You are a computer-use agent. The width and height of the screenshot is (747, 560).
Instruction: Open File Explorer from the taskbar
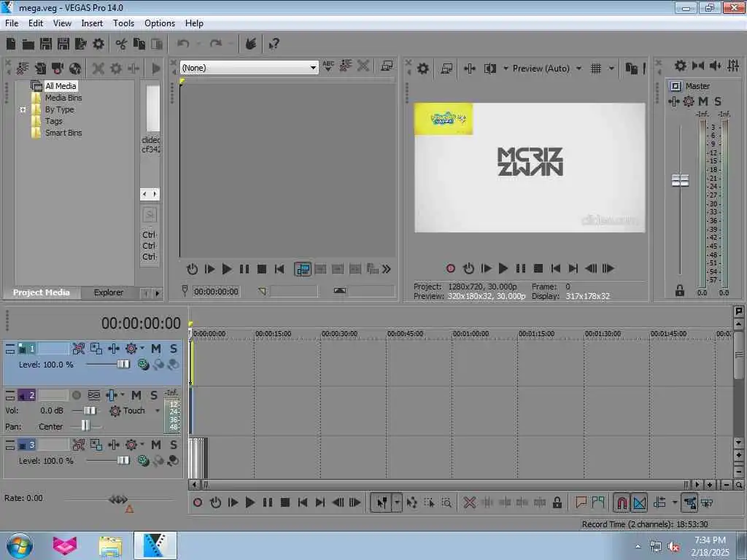pyautogui.click(x=111, y=545)
